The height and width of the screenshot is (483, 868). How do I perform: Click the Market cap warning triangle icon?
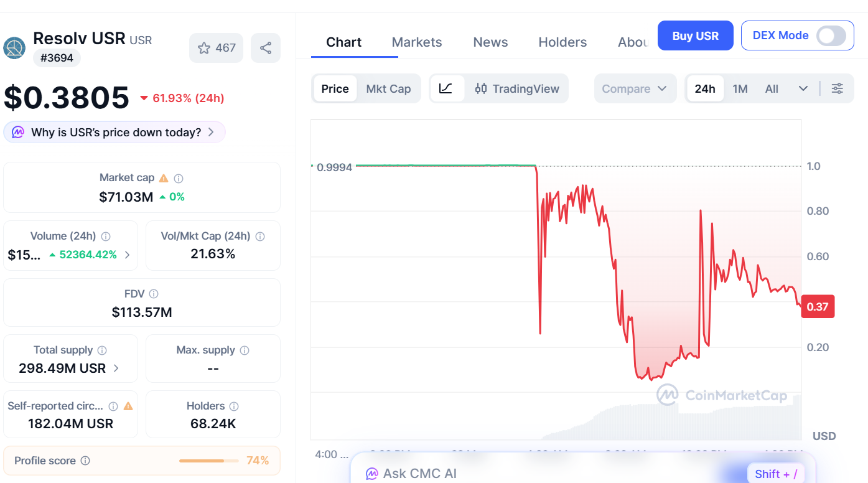(164, 177)
